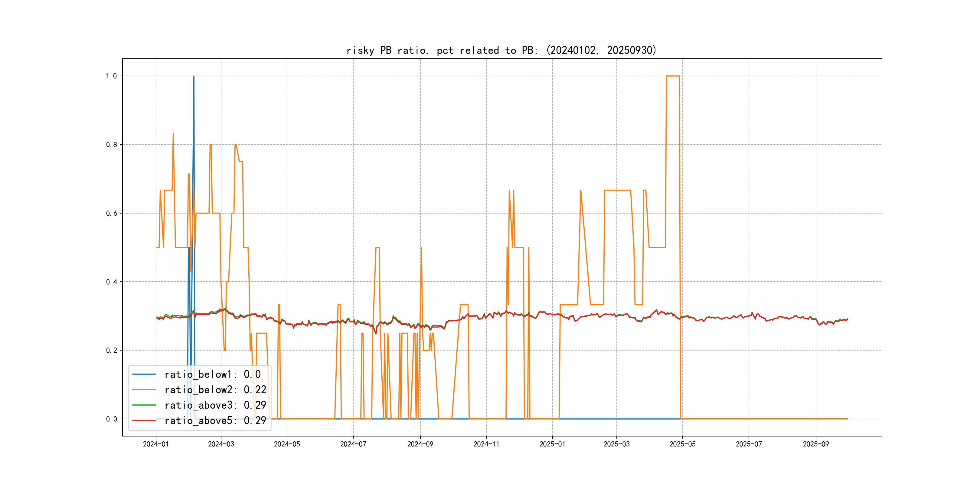Select the 'ratio_above5: 0.29' legend label
This screenshot has height=490, width=980.
(215, 420)
